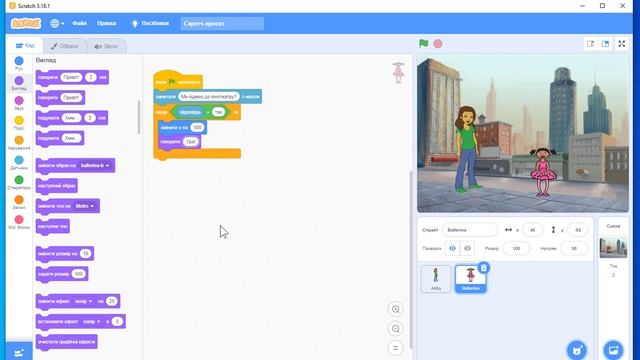This screenshot has width=640, height=360.
Task: Open effect dropdown in змінити ефект block
Action: [83, 301]
